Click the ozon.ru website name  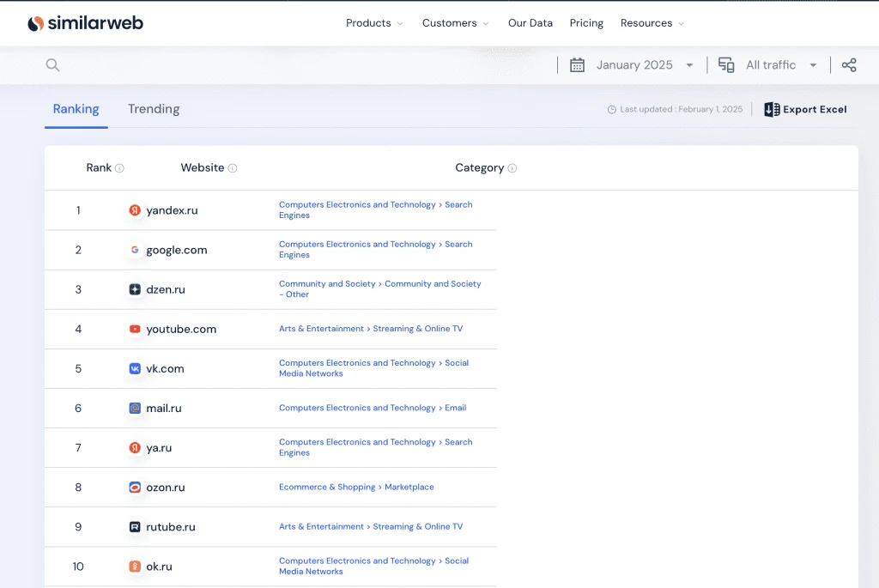tap(166, 488)
